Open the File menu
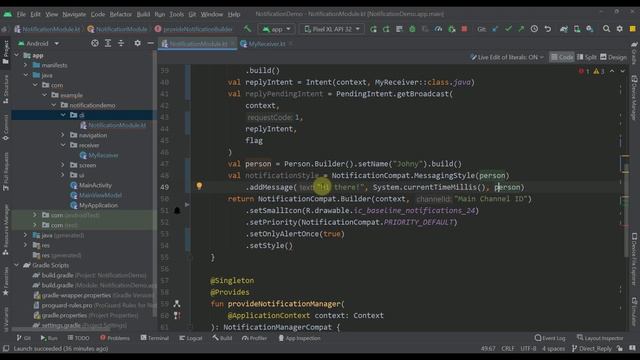The image size is (640, 360). [21, 14]
